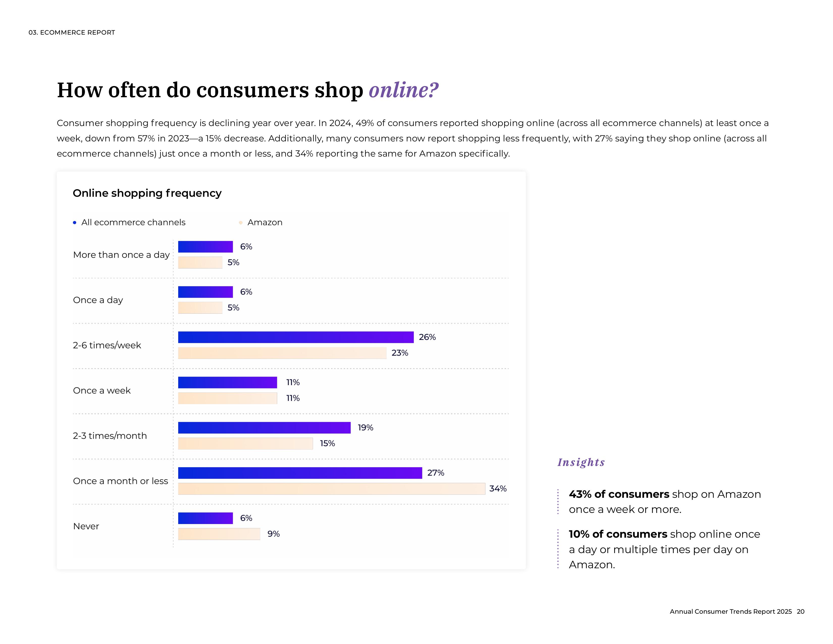Click the purple "Insights" heading
The image size is (833, 644).
581,462
